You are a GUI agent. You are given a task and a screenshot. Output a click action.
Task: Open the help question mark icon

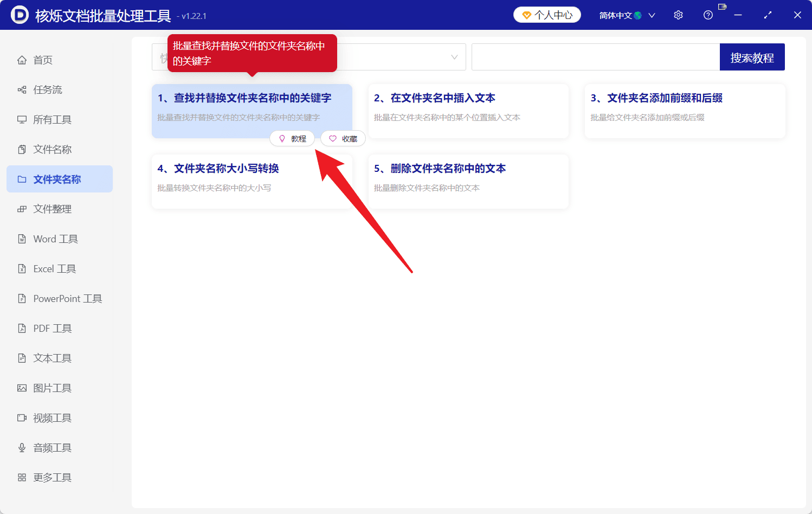point(708,15)
